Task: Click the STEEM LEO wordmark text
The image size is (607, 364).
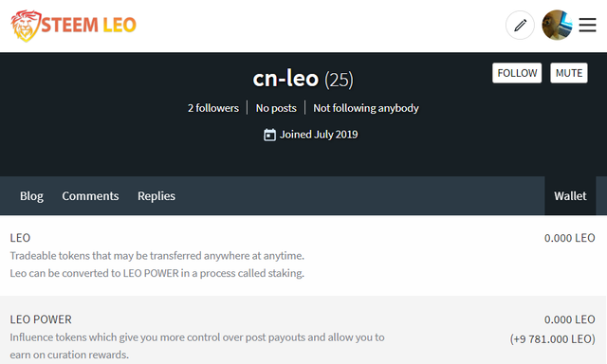Action: pos(88,25)
